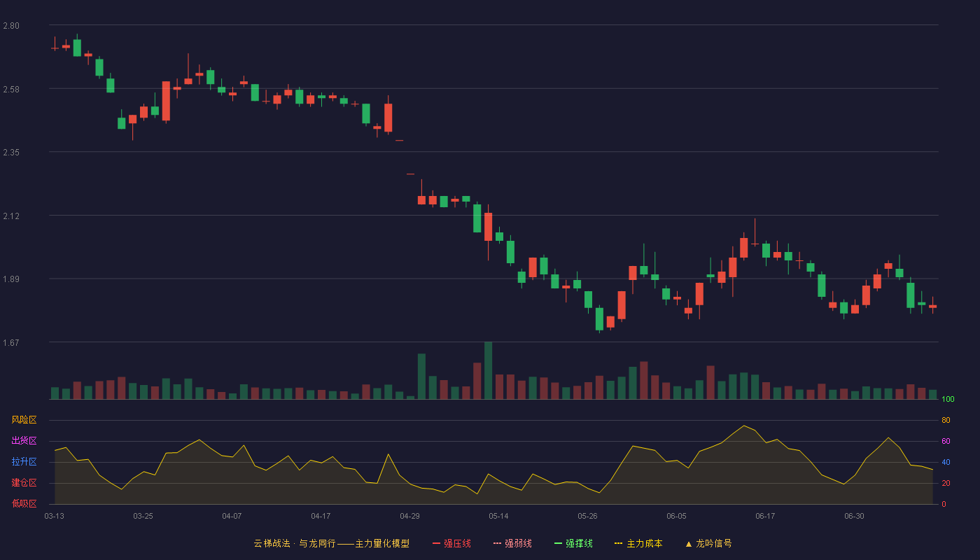
Task: Click the 05-26 date label
Action: click(x=587, y=516)
